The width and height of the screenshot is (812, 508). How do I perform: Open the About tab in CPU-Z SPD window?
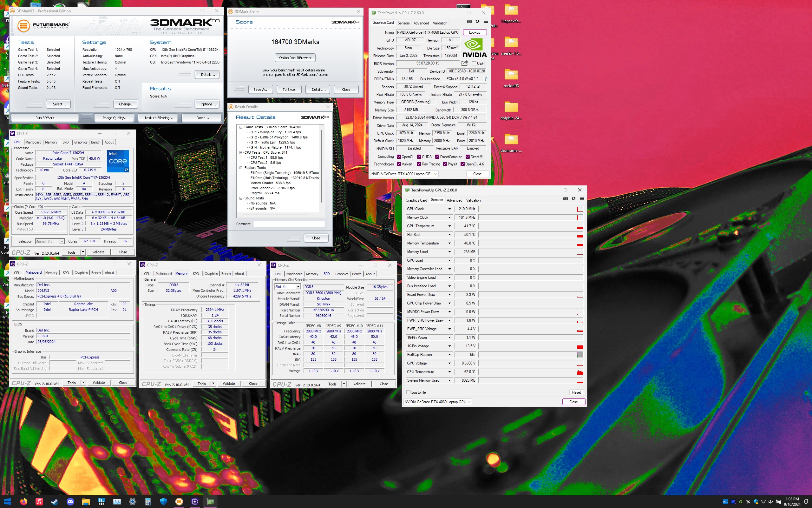pos(370,274)
